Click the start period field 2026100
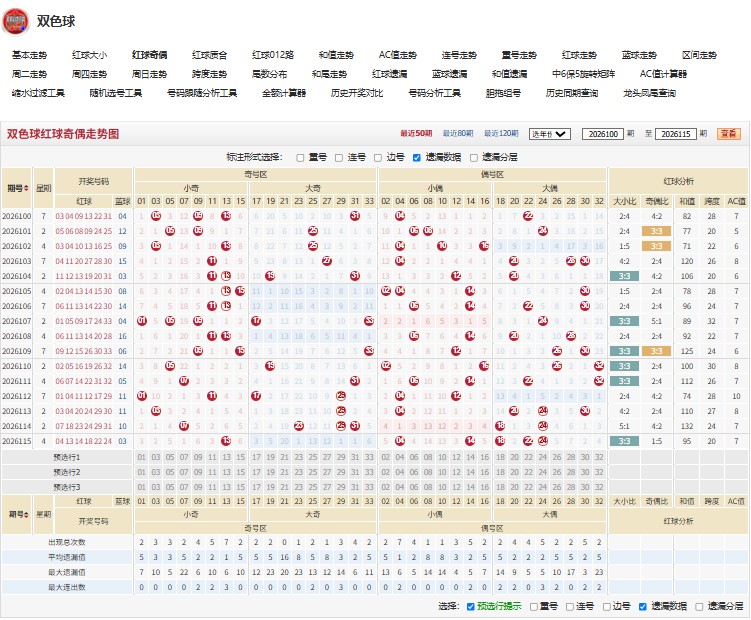Screen dimensions: 751x620 (x=603, y=134)
